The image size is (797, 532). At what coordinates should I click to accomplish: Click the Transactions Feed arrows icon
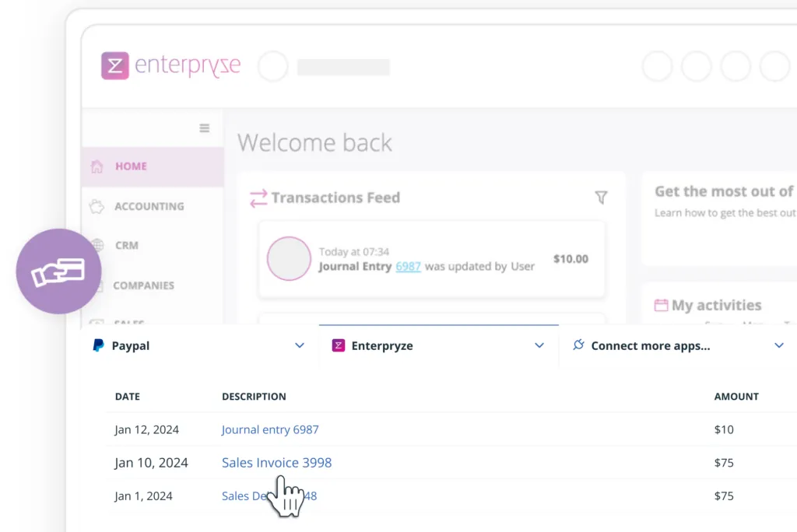(258, 198)
